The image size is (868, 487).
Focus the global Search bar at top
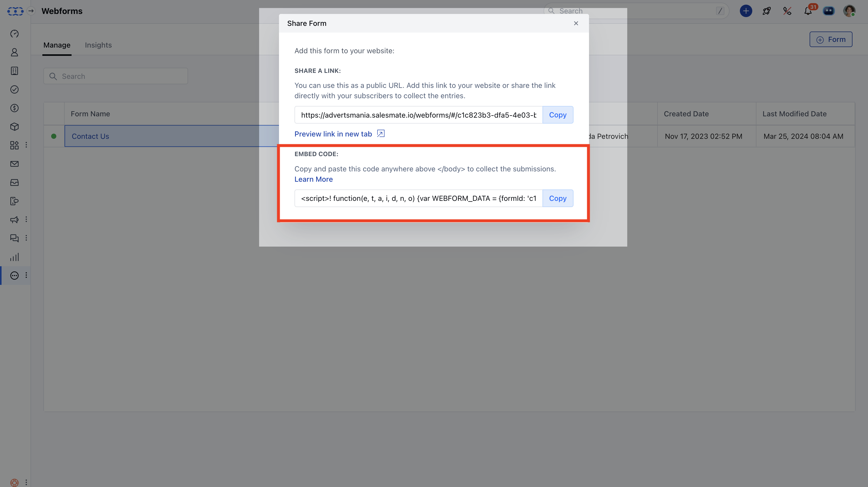click(636, 11)
